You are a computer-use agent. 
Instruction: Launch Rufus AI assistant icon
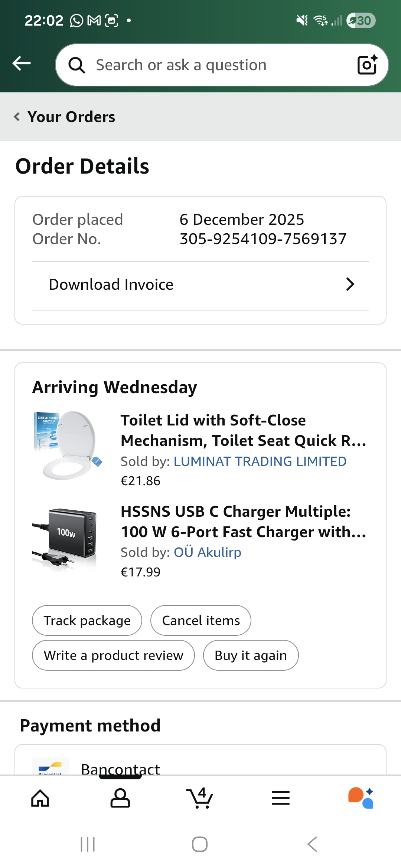pyautogui.click(x=361, y=798)
